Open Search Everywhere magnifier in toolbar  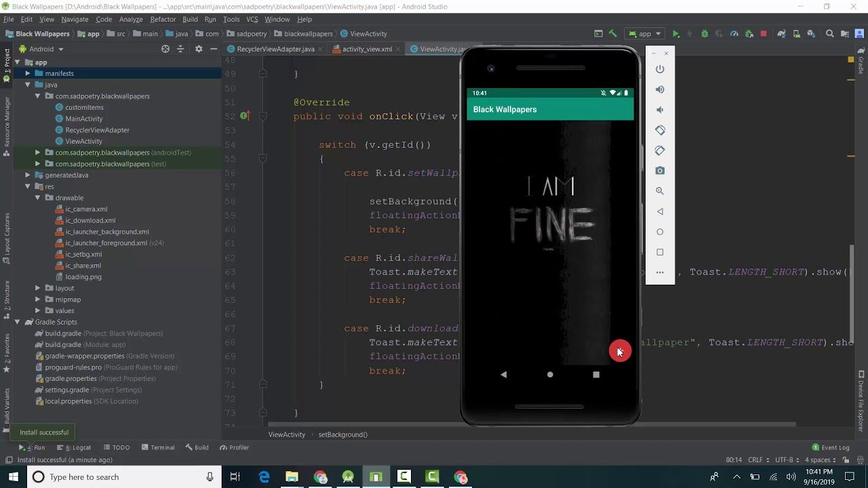point(829,33)
